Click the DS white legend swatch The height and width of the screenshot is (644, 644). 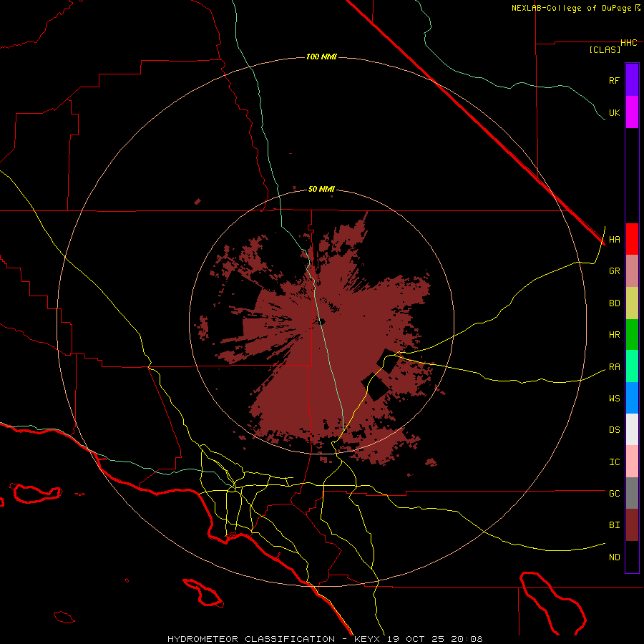(632, 429)
